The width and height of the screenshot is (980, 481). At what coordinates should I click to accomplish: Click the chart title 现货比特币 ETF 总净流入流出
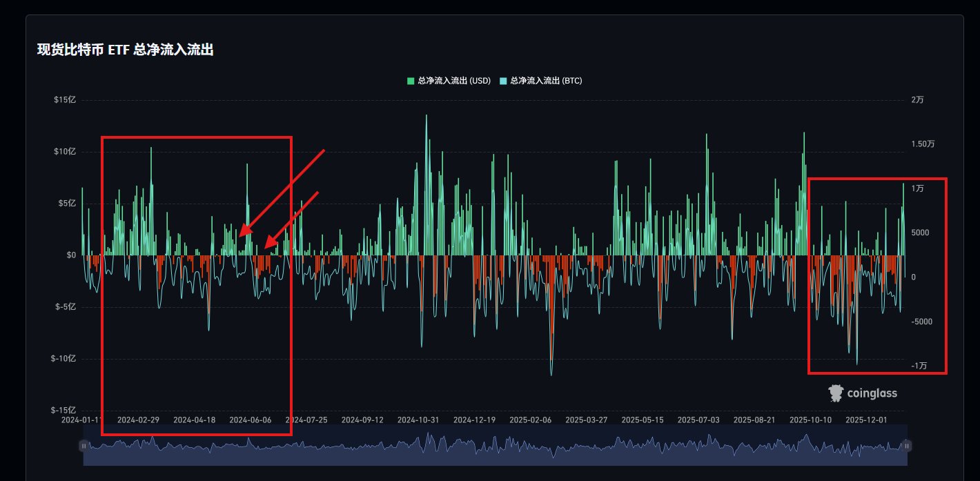coord(125,50)
